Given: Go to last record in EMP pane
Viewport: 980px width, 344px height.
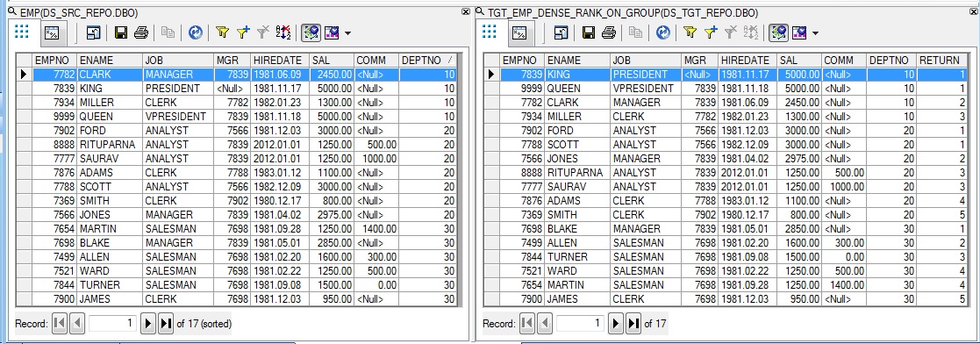Looking at the screenshot, I should pos(166,323).
